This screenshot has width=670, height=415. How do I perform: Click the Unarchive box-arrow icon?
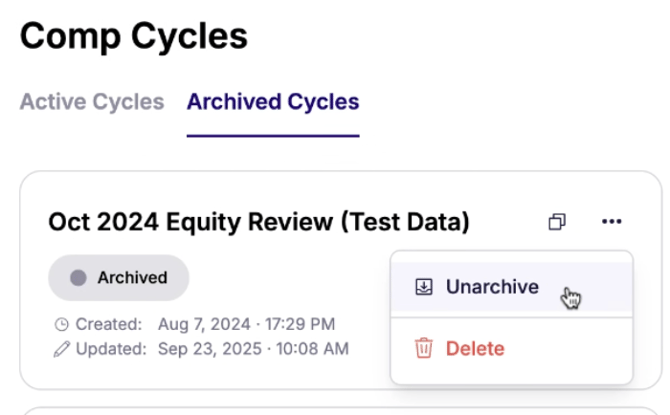[x=424, y=287]
